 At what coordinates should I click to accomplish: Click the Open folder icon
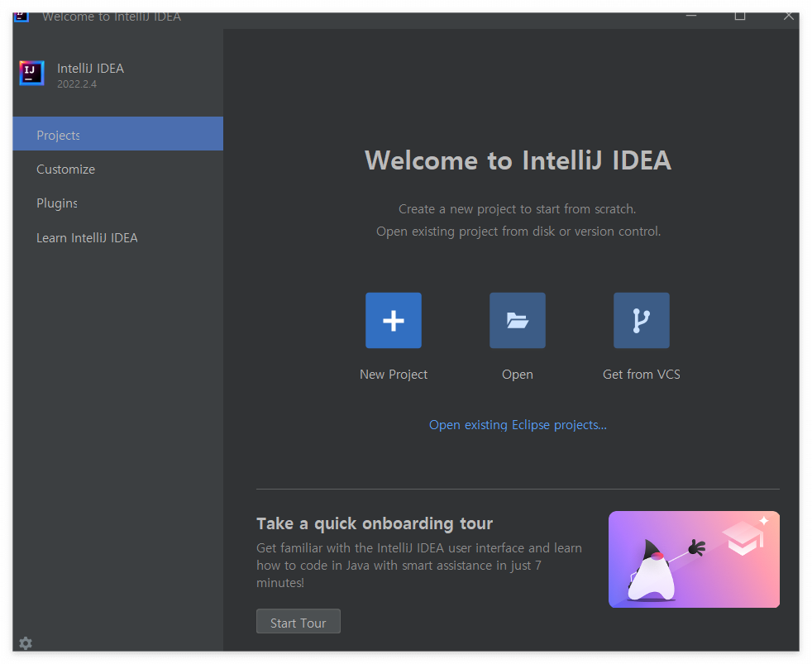pyautogui.click(x=518, y=320)
